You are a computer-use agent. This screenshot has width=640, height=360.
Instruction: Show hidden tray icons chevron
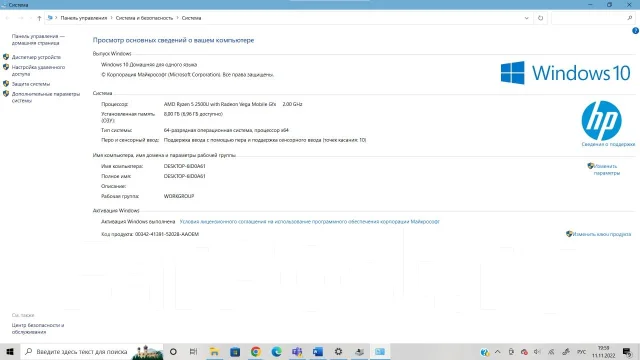pos(498,351)
